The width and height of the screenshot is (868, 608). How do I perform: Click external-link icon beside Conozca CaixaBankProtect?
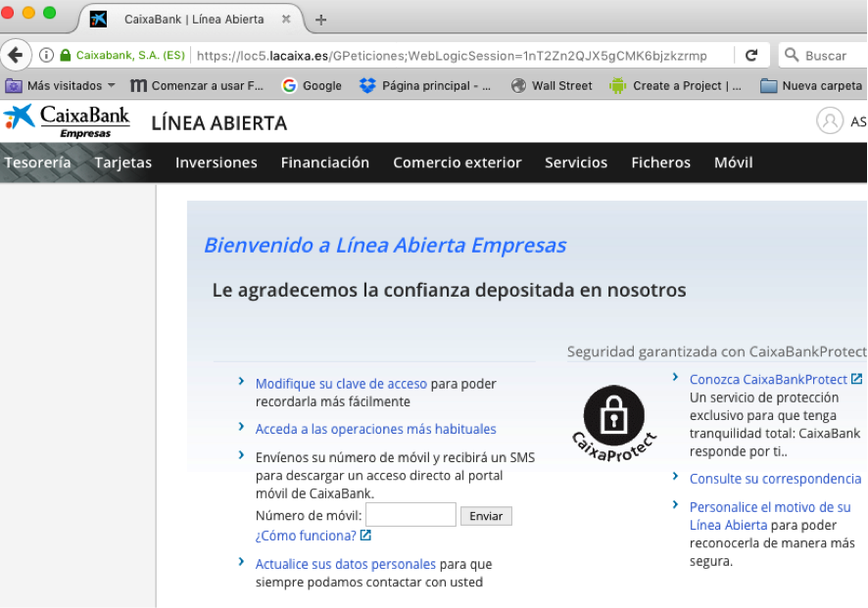click(856, 379)
